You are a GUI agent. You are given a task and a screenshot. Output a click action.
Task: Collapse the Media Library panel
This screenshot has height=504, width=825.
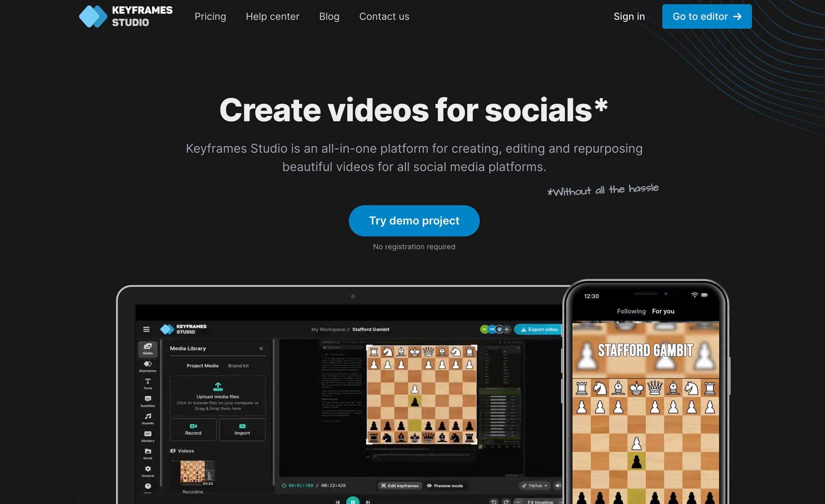click(x=261, y=349)
